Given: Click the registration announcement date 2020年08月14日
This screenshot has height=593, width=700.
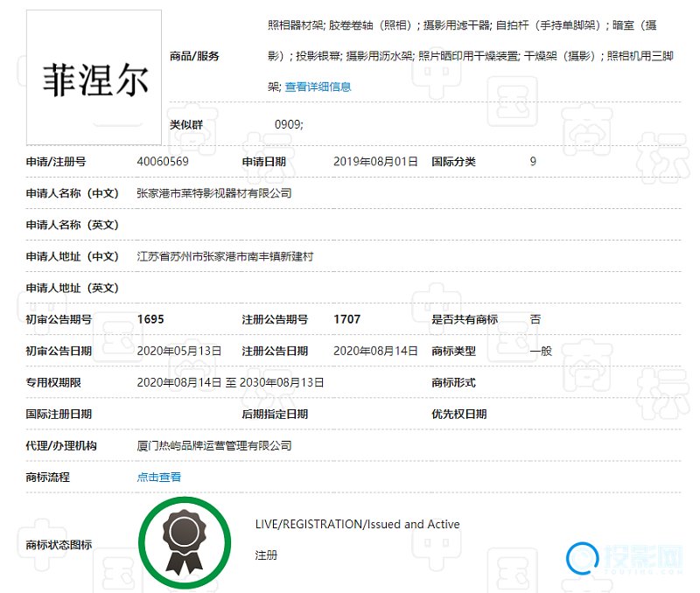Looking at the screenshot, I should pos(375,351).
